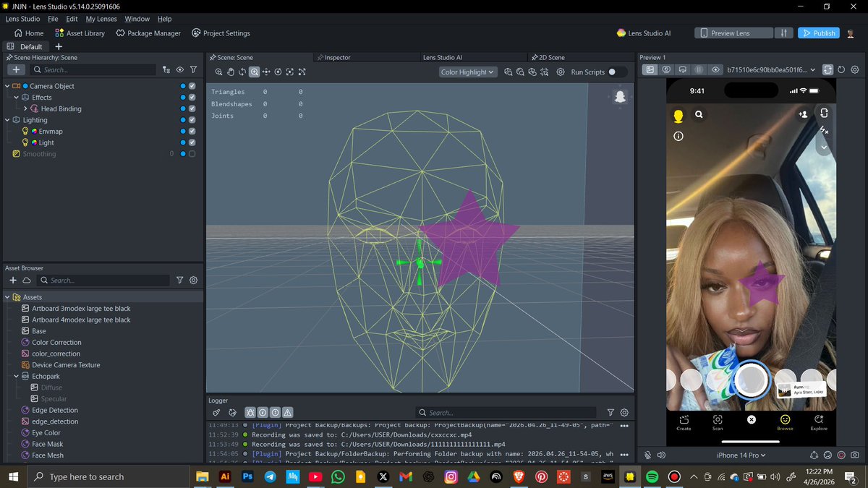868x488 pixels.
Task: Restart the Preview with refresh icon
Action: [841, 69]
